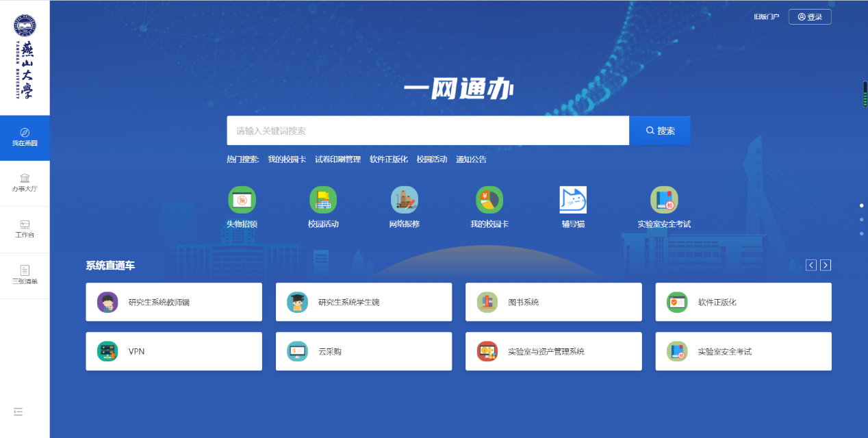The width and height of the screenshot is (868, 438).
Task: Click the 云采购 card icon
Action: (x=297, y=351)
